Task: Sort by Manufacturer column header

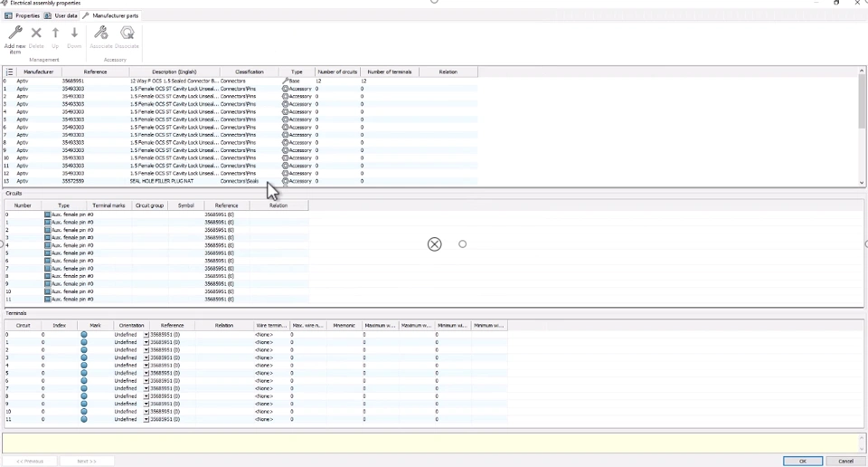Action: 39,72
